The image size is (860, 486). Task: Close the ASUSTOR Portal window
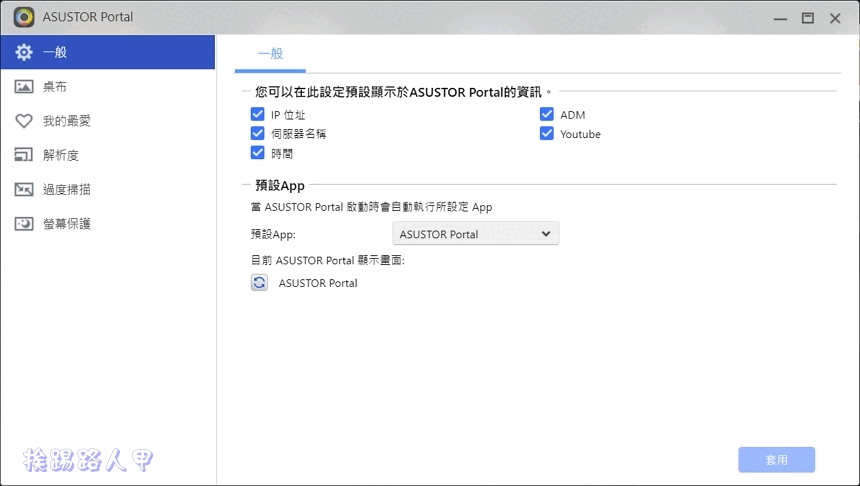(835, 18)
